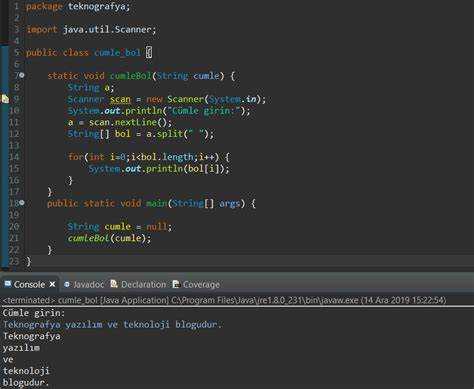Screen dimensions: 474x389
Task: Click the cumleBol(cumle) call
Action: 109,238
